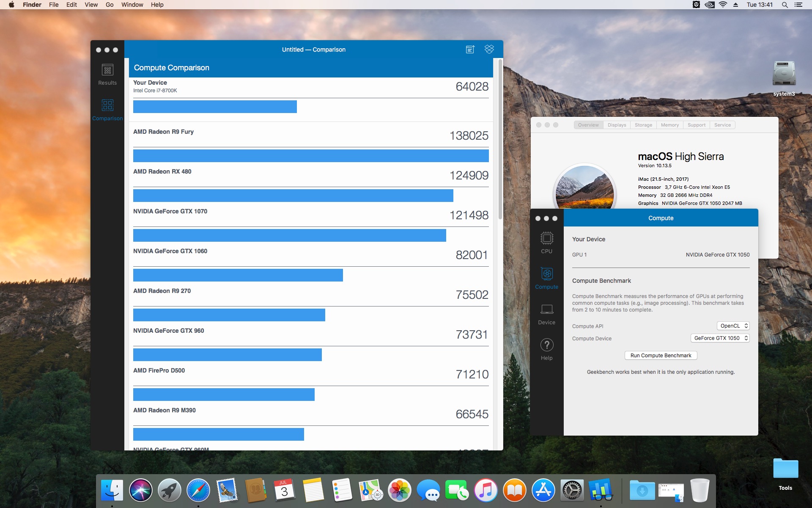Click the comparison window scrollbar
Image resolution: width=812 pixels, height=508 pixels.
click(x=500, y=140)
